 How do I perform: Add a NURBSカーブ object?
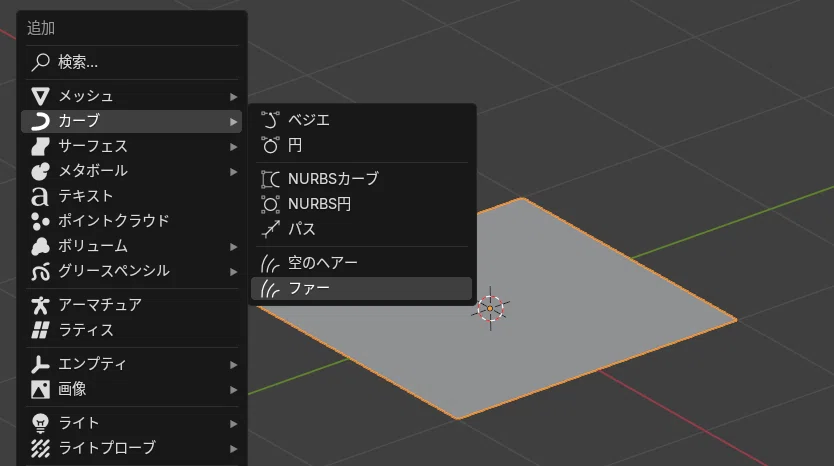[x=361, y=179]
